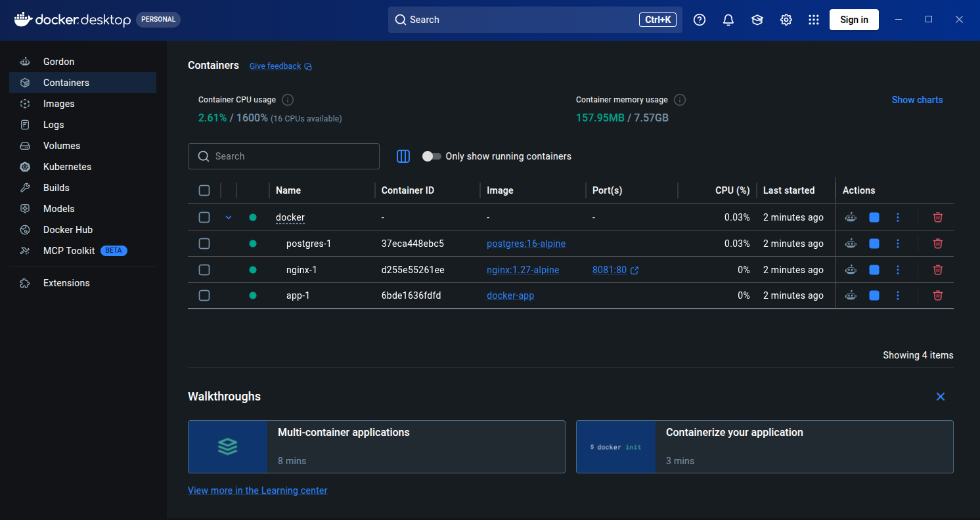Click View more in the Learning center
980x520 pixels.
point(257,490)
